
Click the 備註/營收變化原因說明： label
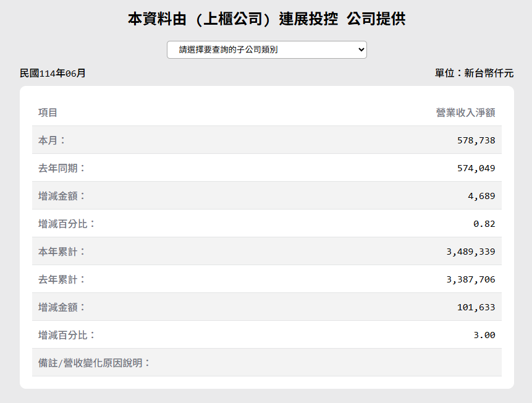(x=94, y=363)
